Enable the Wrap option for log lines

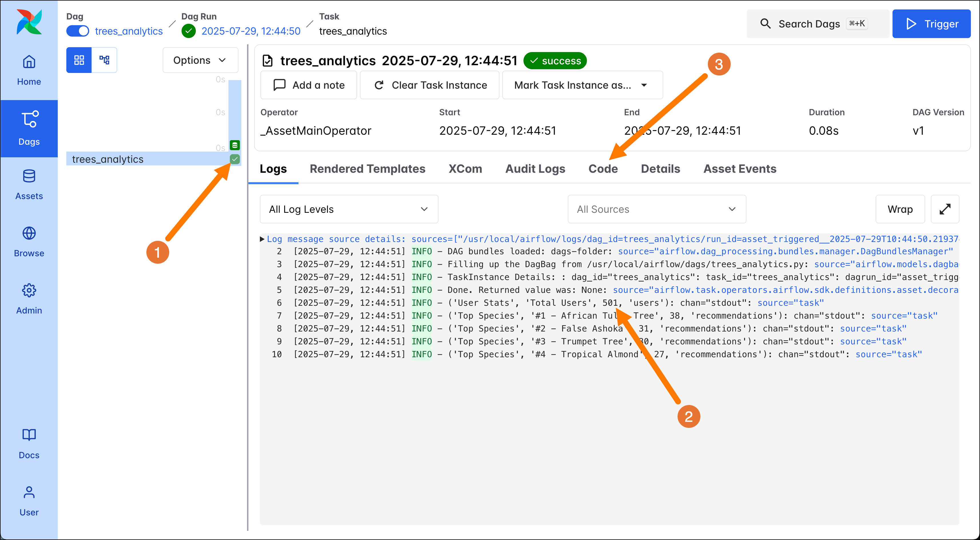[900, 209]
